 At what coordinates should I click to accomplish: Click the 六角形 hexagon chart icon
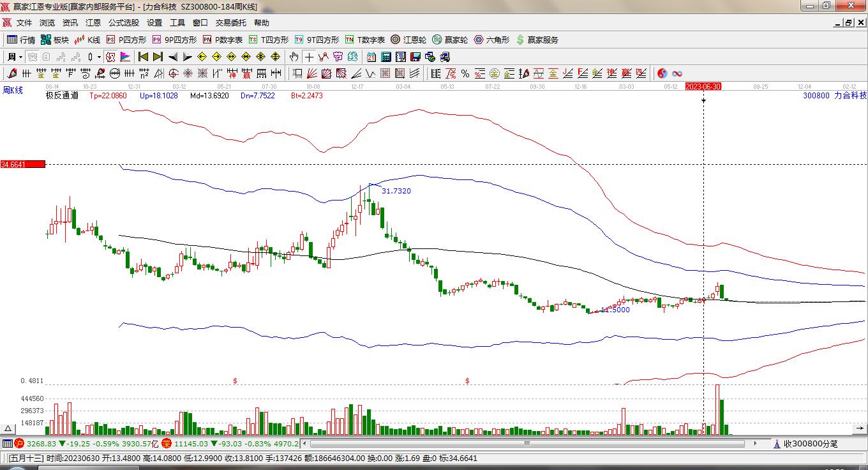pyautogui.click(x=492, y=40)
